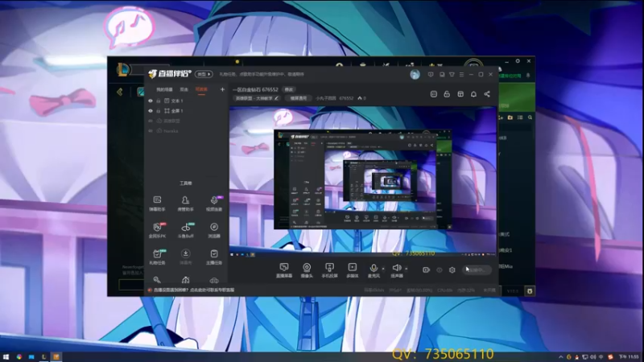The width and height of the screenshot is (644, 362).
Task: Open the hamburger menu in title bar
Action: pos(461,75)
